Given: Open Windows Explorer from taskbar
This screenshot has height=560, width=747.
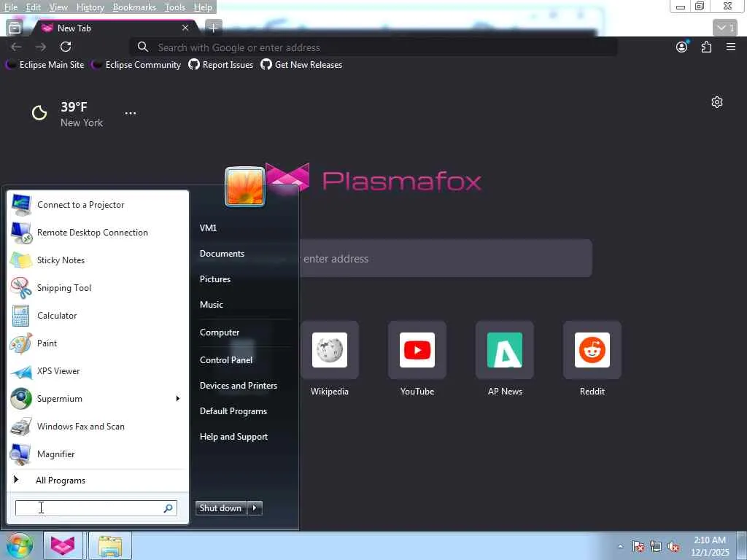Looking at the screenshot, I should point(110,545).
